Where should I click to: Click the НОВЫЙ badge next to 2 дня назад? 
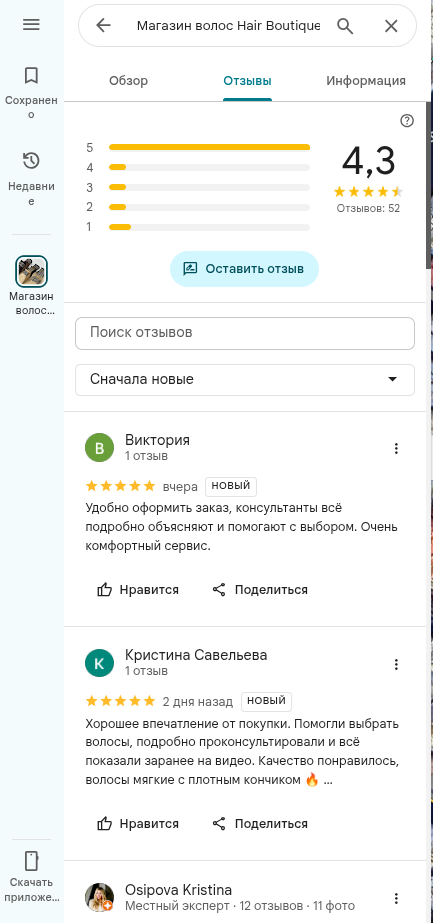266,701
